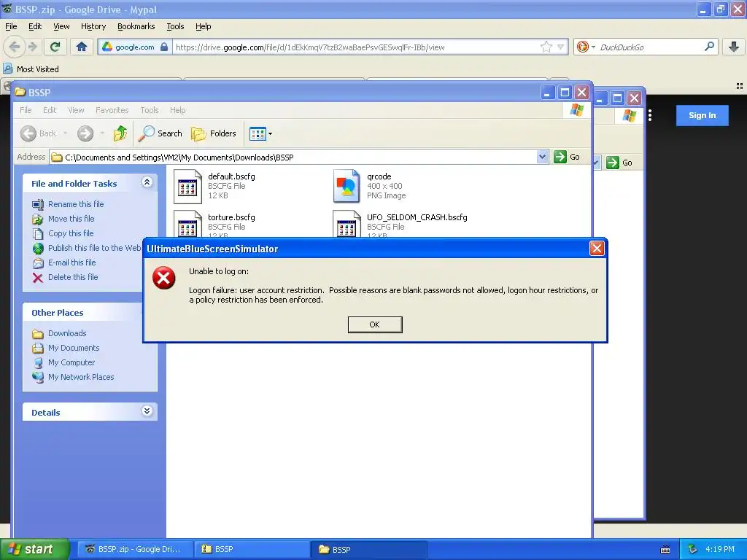This screenshot has width=747, height=560.
Task: Bookmark this page with the star icon
Action: pyautogui.click(x=546, y=47)
